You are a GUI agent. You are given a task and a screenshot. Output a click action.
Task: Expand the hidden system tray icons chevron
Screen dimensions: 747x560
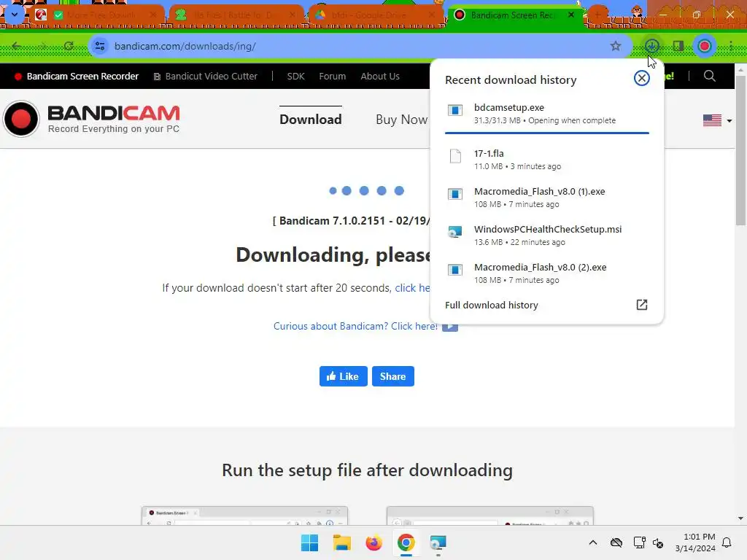(593, 542)
